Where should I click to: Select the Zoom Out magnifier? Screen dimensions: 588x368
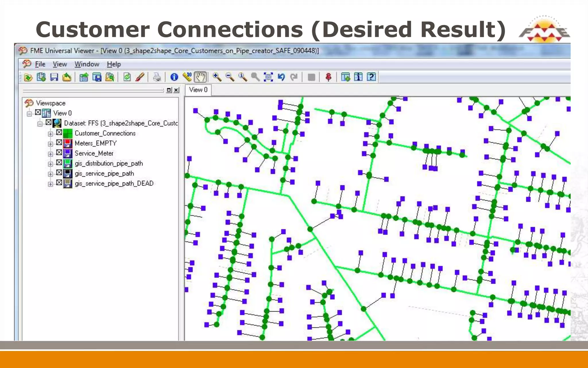click(230, 77)
